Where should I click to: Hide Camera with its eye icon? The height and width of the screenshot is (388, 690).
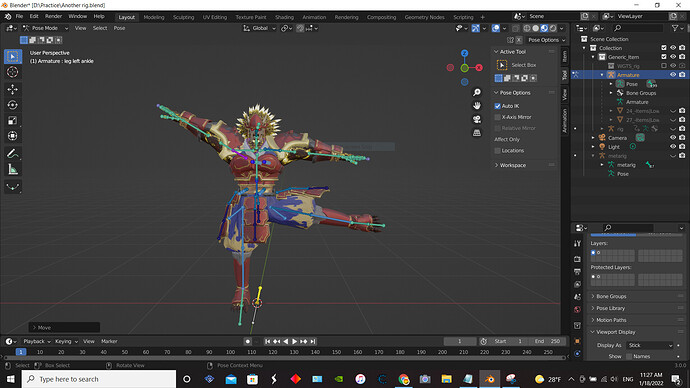pyautogui.click(x=673, y=138)
